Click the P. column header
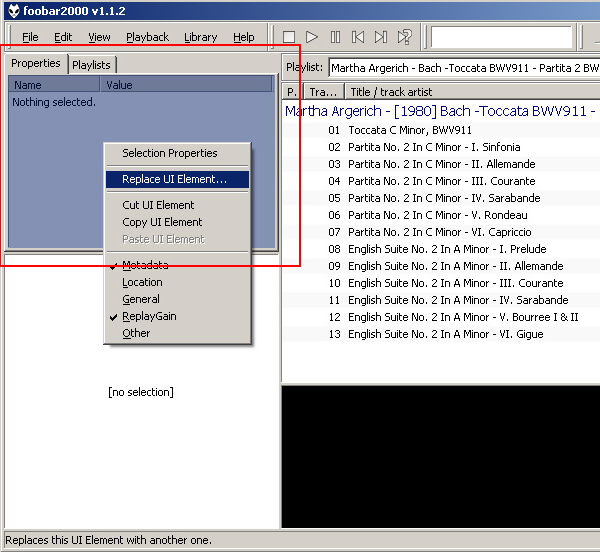Image resolution: width=600 pixels, height=552 pixels. 292,92
